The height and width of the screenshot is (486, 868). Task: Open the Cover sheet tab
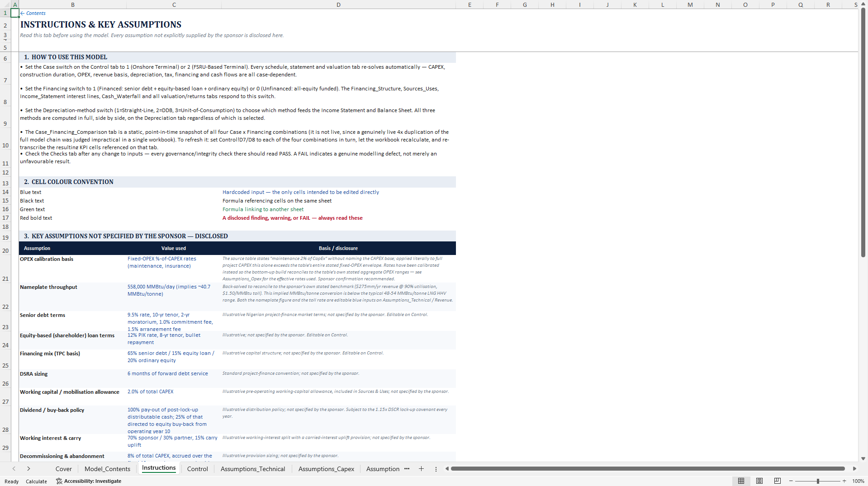tap(64, 469)
